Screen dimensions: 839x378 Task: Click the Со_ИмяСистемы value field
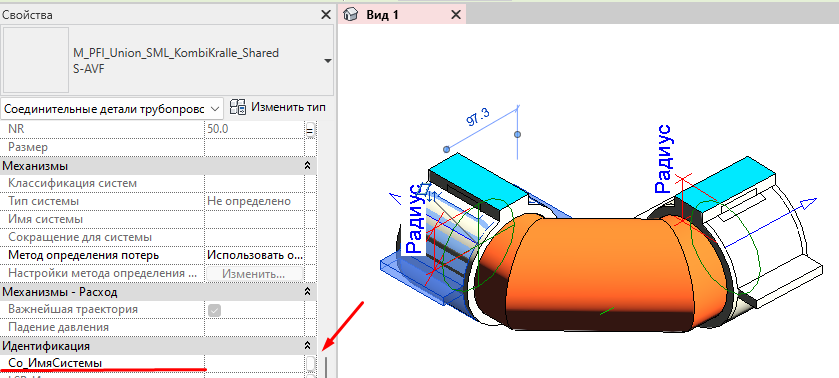point(254,363)
